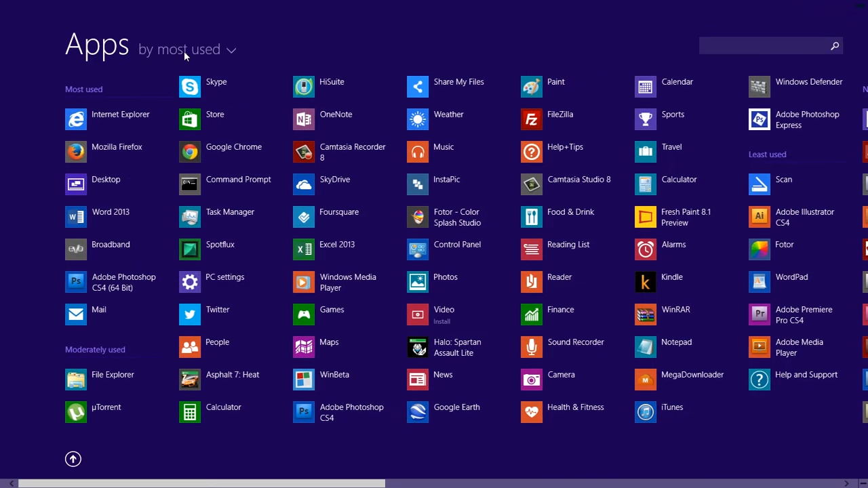This screenshot has width=868, height=488.
Task: Open Adobe Illustrator CS4 icon
Action: click(759, 217)
